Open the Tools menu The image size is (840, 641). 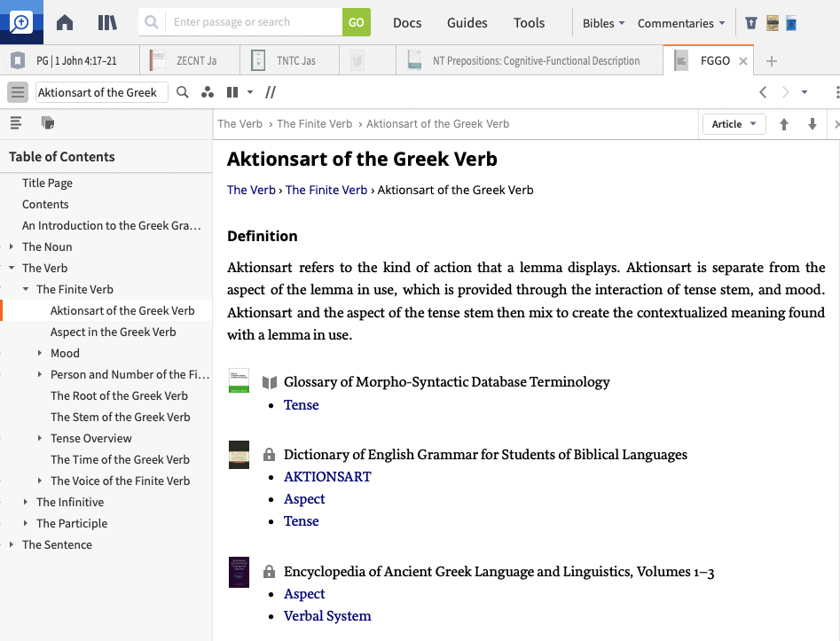tap(529, 23)
